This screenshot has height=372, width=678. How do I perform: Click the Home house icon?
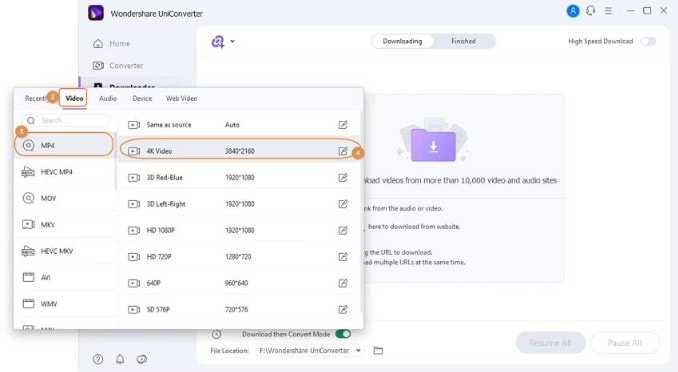click(98, 43)
